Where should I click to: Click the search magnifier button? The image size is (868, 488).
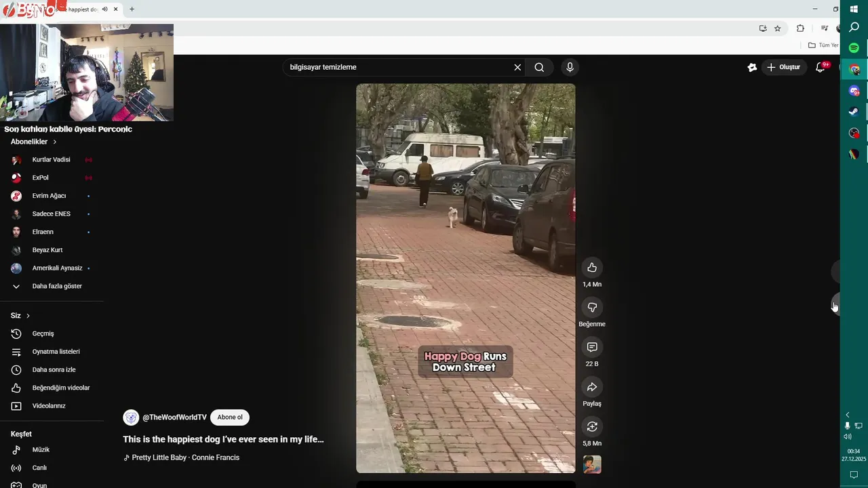click(539, 67)
